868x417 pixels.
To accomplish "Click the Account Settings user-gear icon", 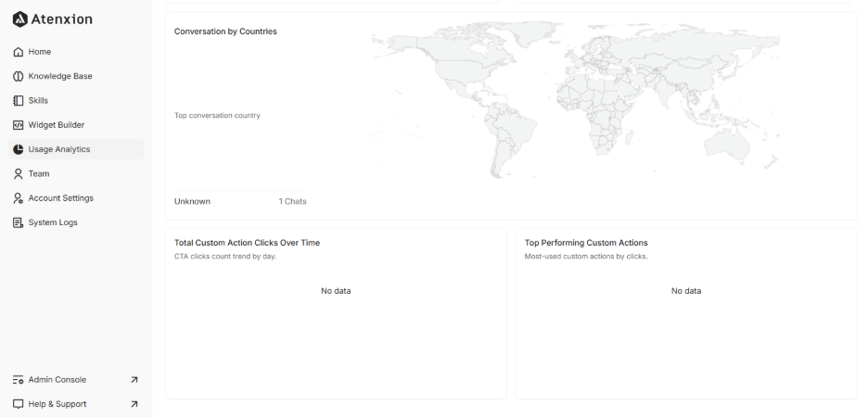I will point(19,198).
